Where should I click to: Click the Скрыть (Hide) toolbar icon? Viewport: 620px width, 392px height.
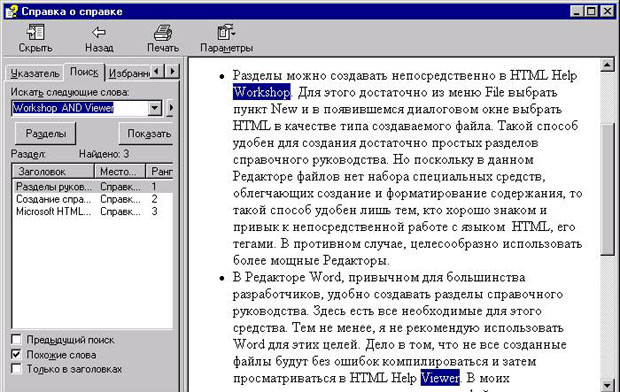click(35, 32)
